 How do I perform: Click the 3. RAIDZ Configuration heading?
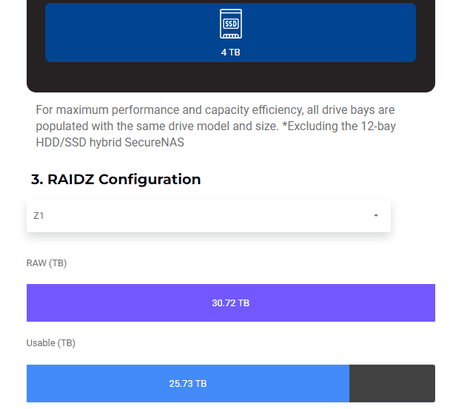[x=116, y=179]
